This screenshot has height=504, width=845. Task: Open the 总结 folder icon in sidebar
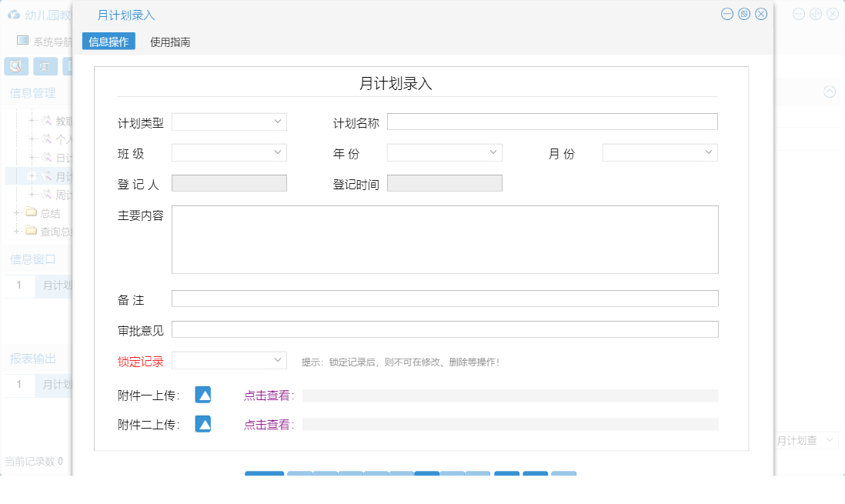pos(32,213)
